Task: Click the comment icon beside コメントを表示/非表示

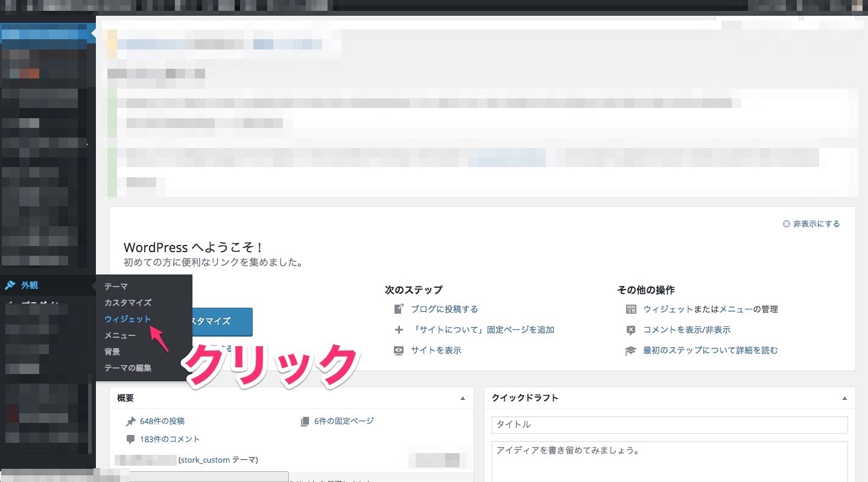Action: [x=631, y=330]
